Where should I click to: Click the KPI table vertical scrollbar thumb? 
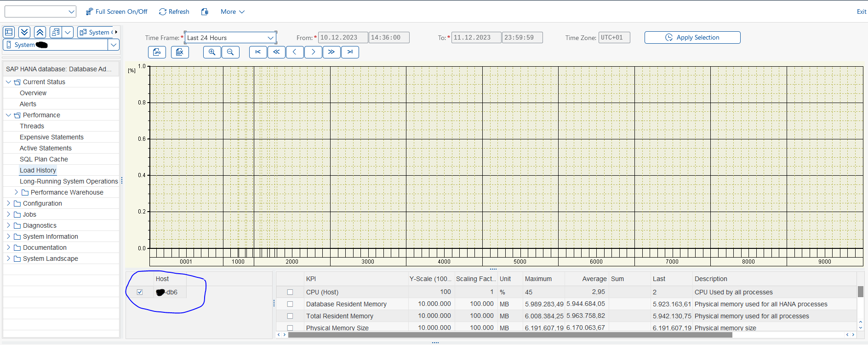point(861,292)
